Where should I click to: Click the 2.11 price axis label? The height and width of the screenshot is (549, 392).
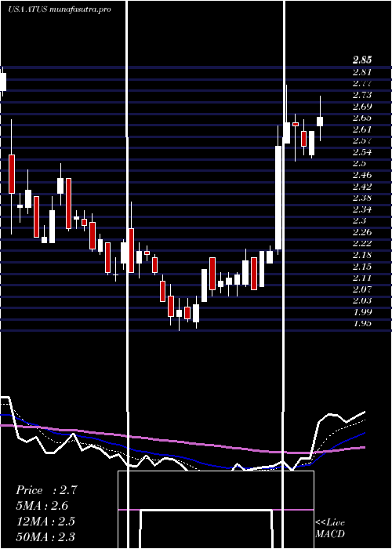click(362, 278)
